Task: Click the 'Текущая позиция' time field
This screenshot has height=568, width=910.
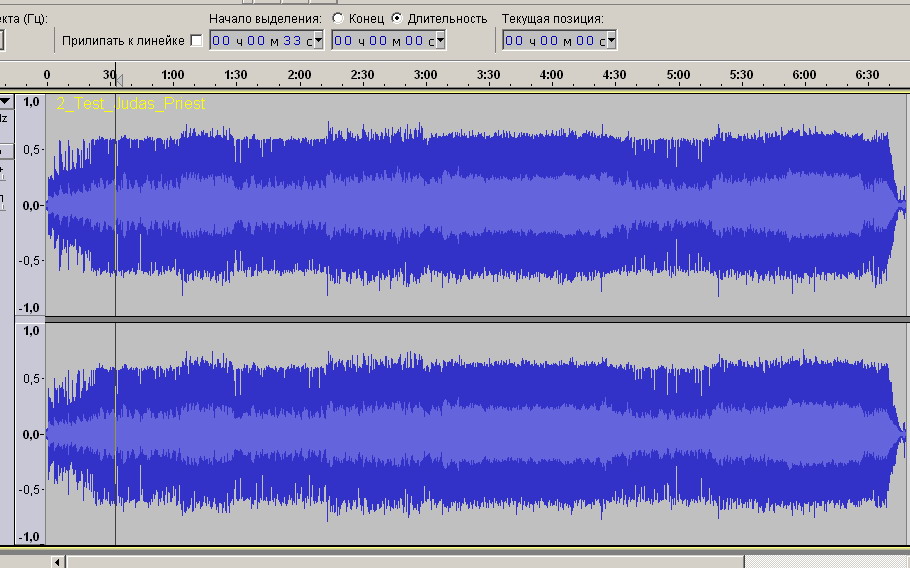Action: point(553,41)
